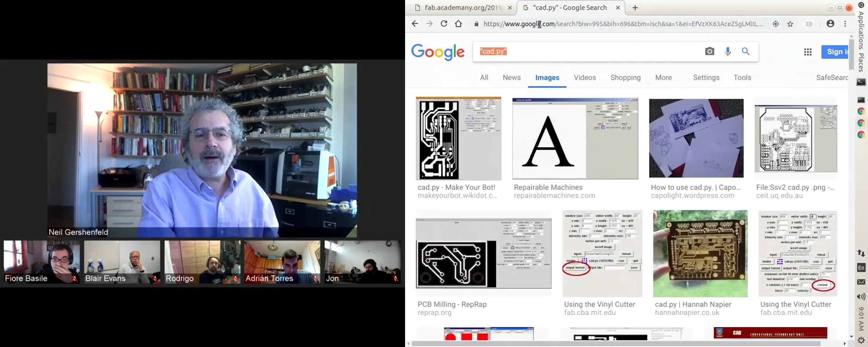Switch to the Shopping results tab
This screenshot has width=868, height=347.
(625, 77)
